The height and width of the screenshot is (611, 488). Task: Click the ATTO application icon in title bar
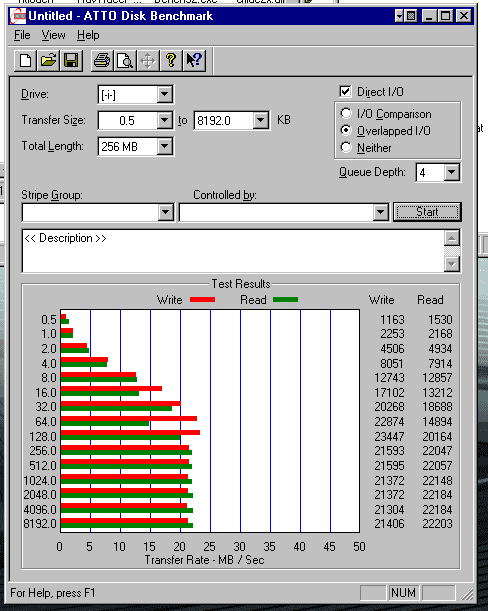[x=18, y=16]
